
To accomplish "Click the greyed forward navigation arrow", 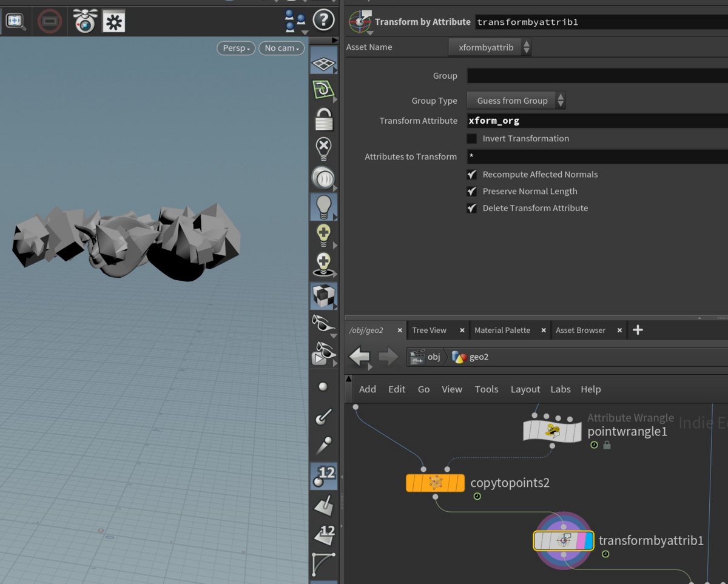I will coord(388,357).
